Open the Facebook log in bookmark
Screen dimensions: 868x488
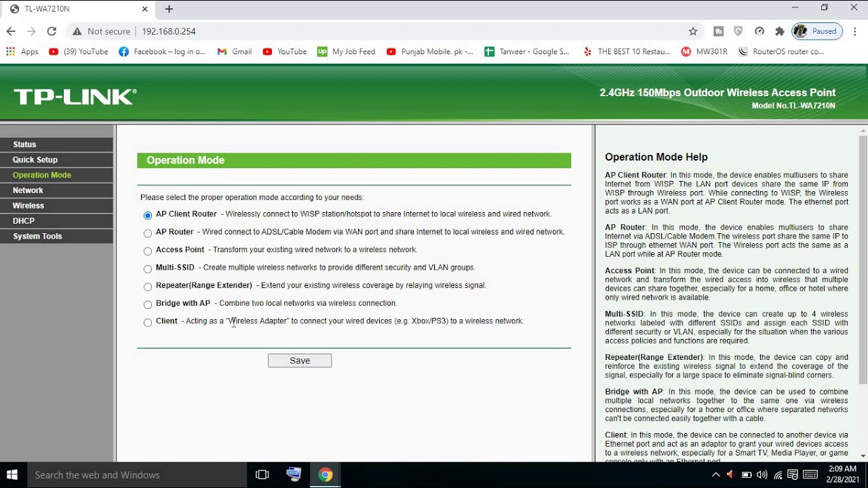pos(162,52)
